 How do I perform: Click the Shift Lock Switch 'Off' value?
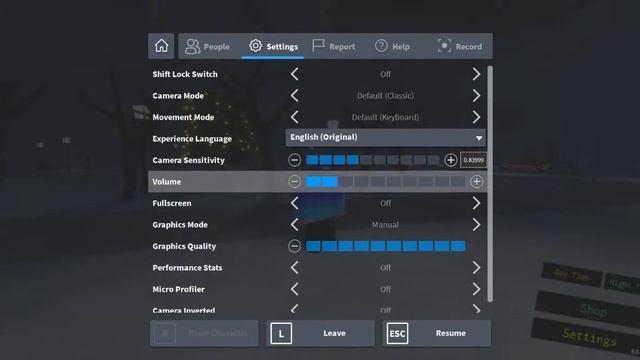pos(385,74)
